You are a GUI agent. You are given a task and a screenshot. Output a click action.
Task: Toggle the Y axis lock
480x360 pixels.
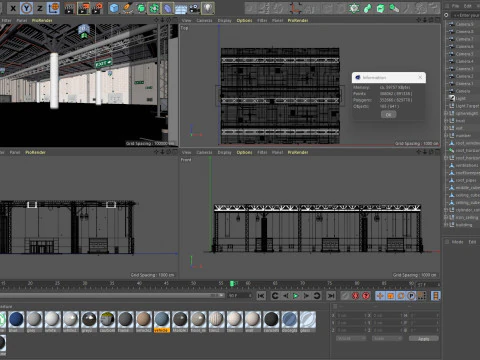(26, 8)
